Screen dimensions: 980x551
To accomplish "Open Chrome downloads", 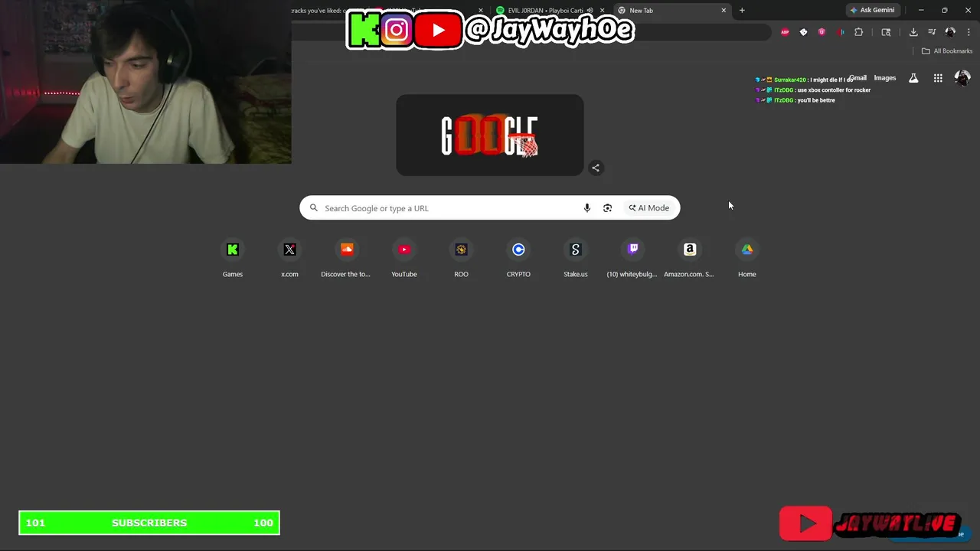I will pyautogui.click(x=913, y=32).
